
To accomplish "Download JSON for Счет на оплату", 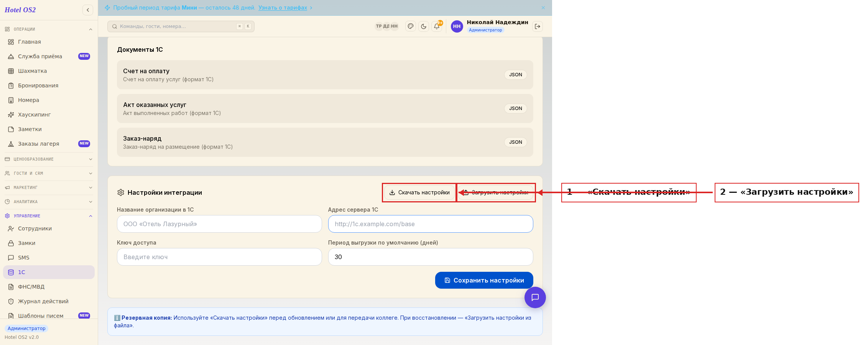I will [515, 75].
